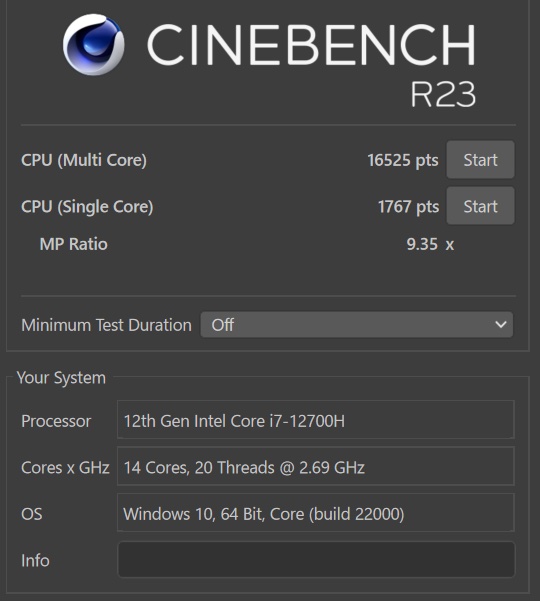Image resolution: width=540 pixels, height=601 pixels.
Task: Select the Cores x GHz field
Action: [x=316, y=466]
